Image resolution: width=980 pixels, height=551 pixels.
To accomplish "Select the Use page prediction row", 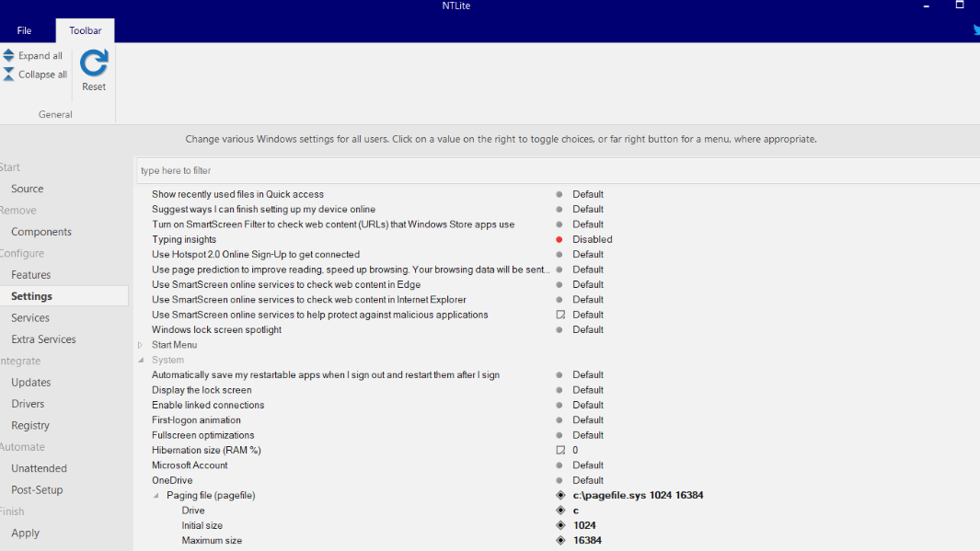I will click(351, 270).
